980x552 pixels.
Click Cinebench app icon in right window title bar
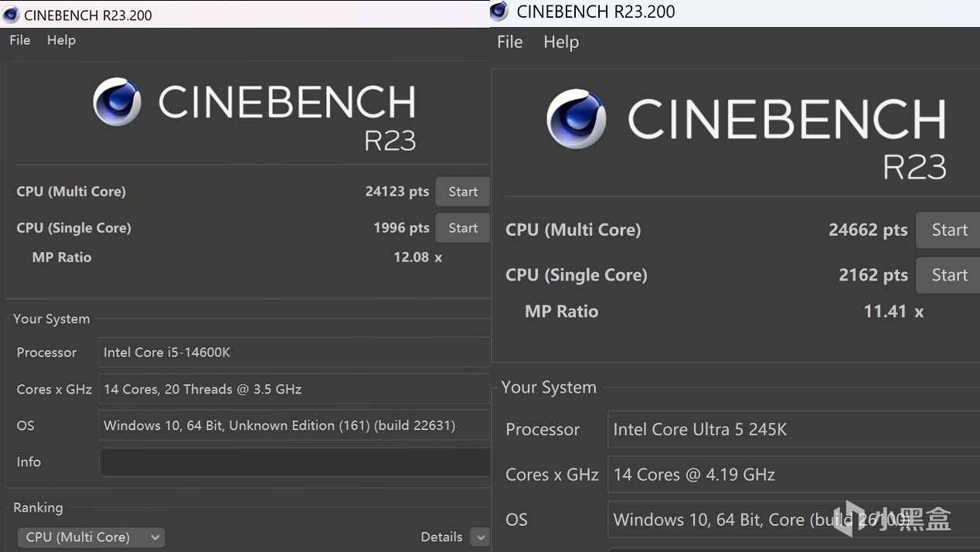[x=499, y=11]
